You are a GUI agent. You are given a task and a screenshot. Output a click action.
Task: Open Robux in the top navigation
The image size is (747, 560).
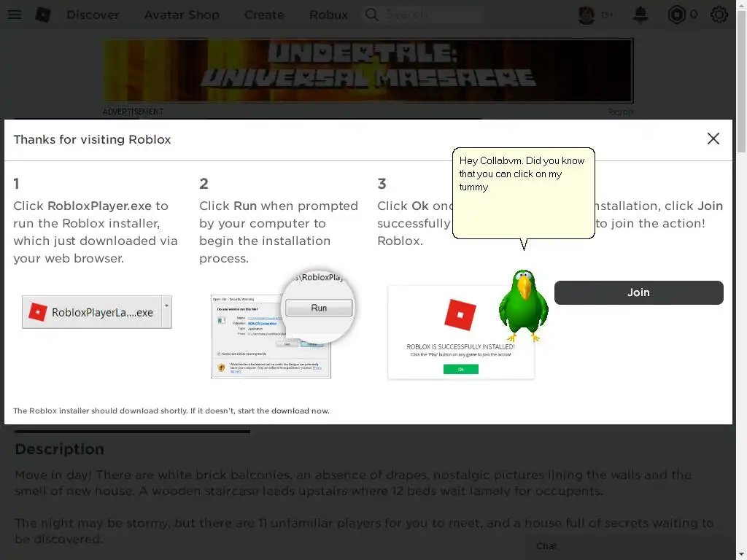click(328, 15)
